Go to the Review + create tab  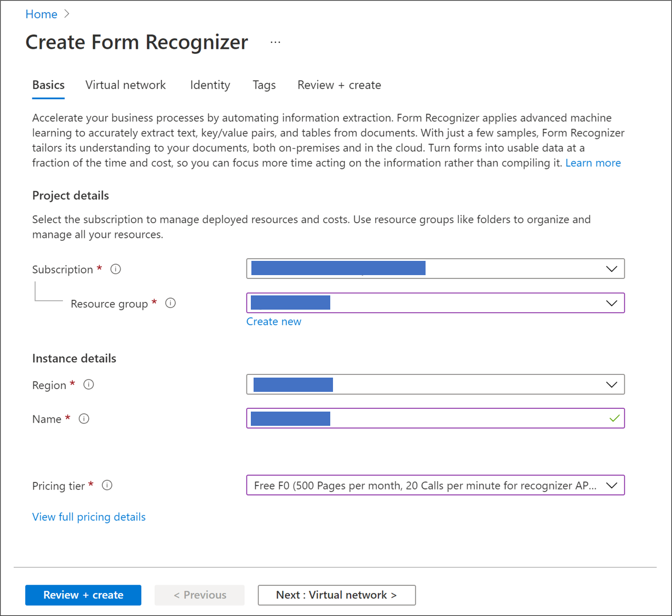(339, 85)
